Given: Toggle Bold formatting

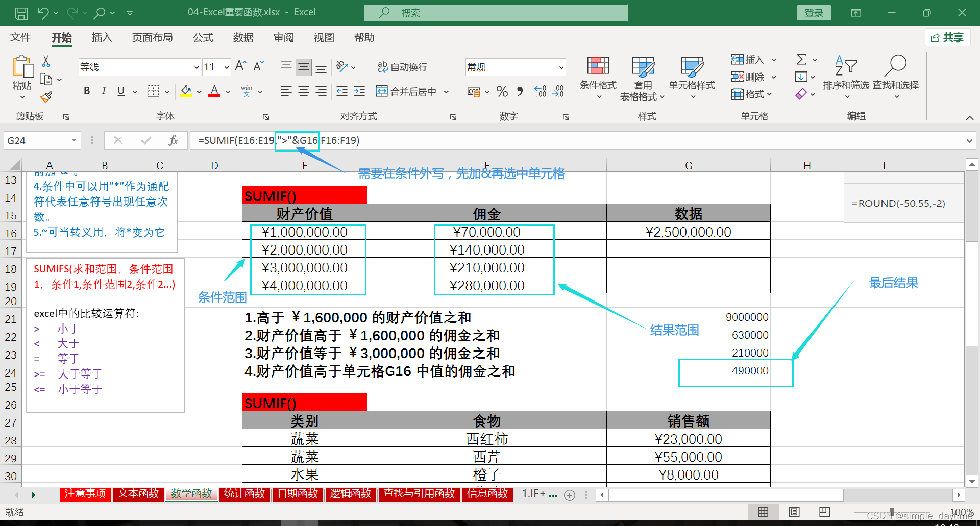Looking at the screenshot, I should click(x=87, y=91).
